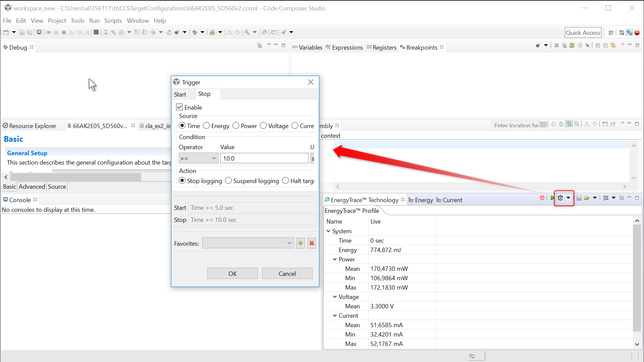The height and width of the screenshot is (362, 644).
Task: Select the Energy source radio button
Action: click(206, 126)
